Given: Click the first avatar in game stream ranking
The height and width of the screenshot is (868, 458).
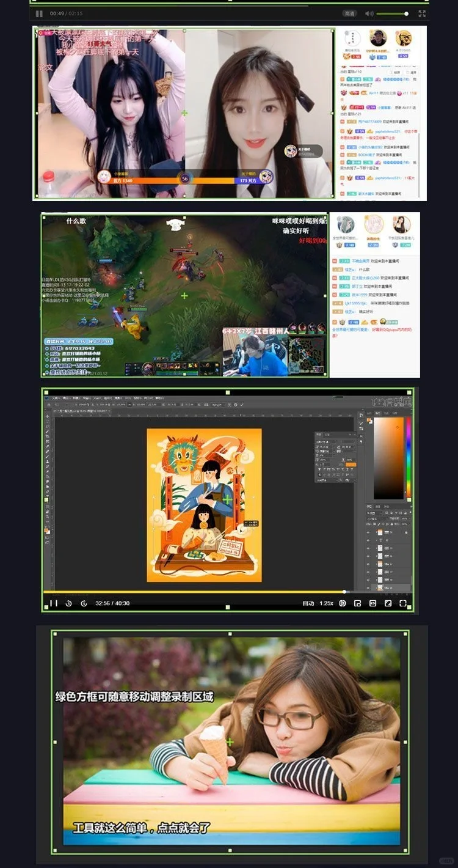Looking at the screenshot, I should (346, 224).
